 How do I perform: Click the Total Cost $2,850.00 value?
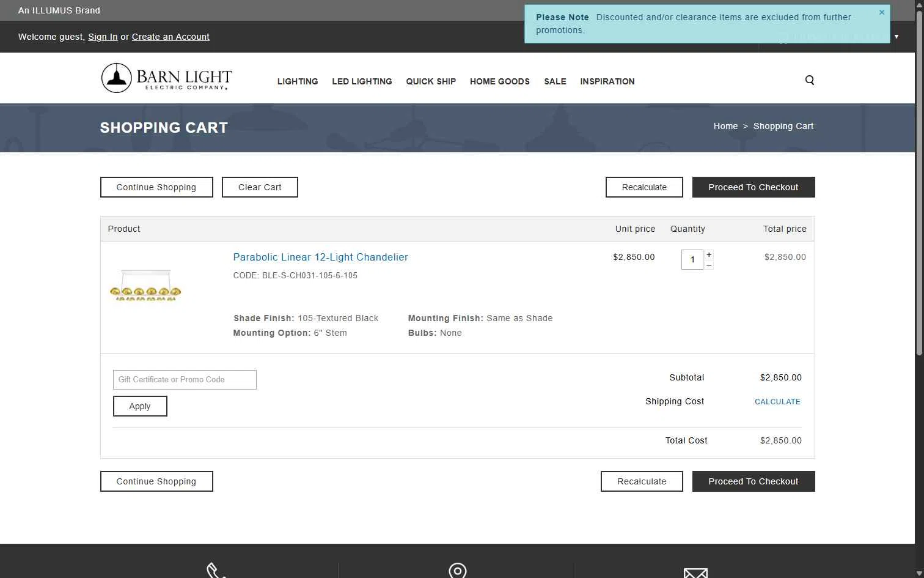point(781,440)
